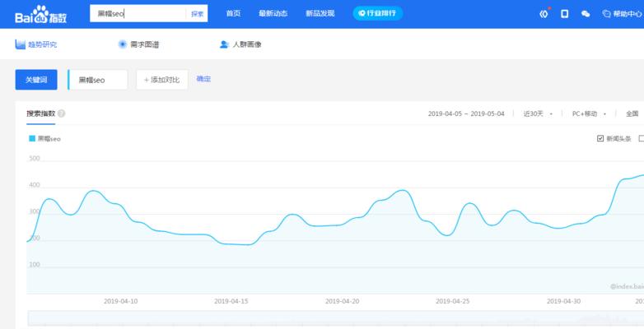This screenshot has height=329, width=644.
Task: Click the trend research chart icon
Action: (20, 44)
